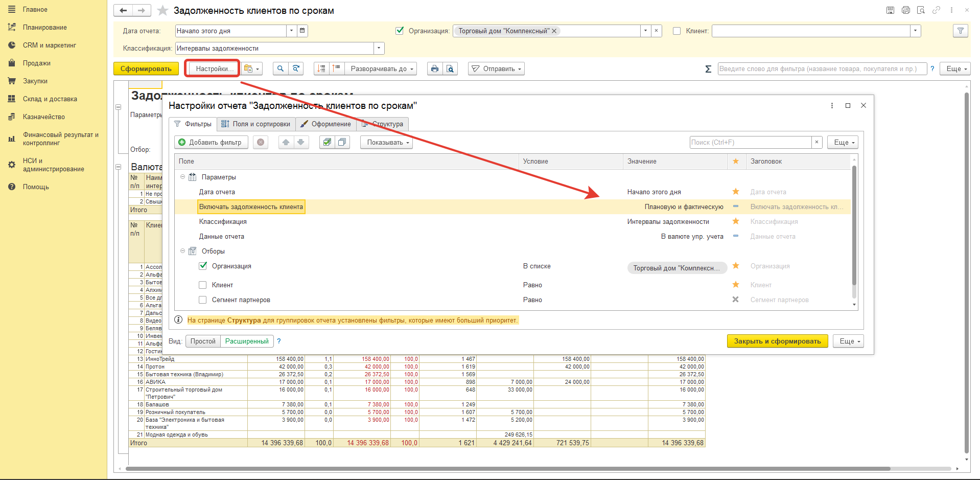
Task: Go back with the left arrow button
Action: point(123,11)
